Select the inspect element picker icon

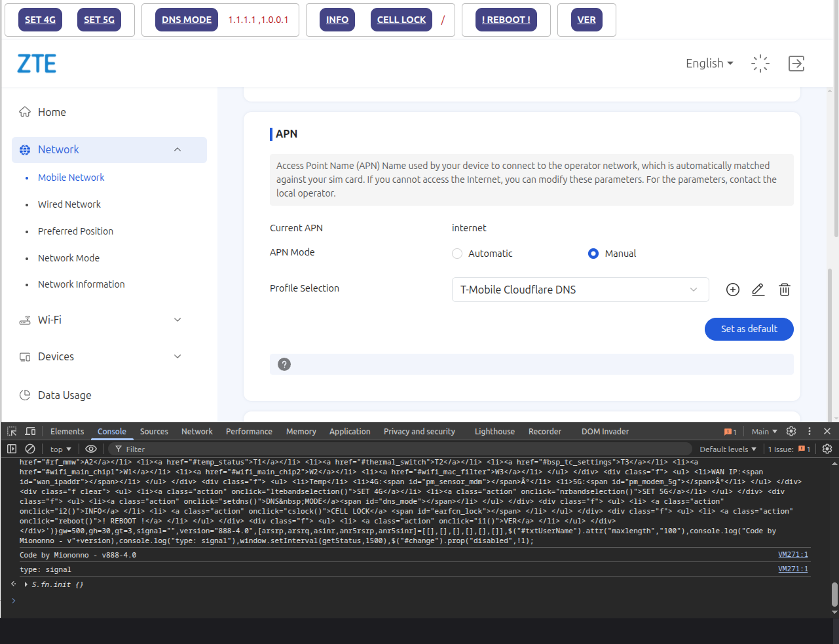12,431
